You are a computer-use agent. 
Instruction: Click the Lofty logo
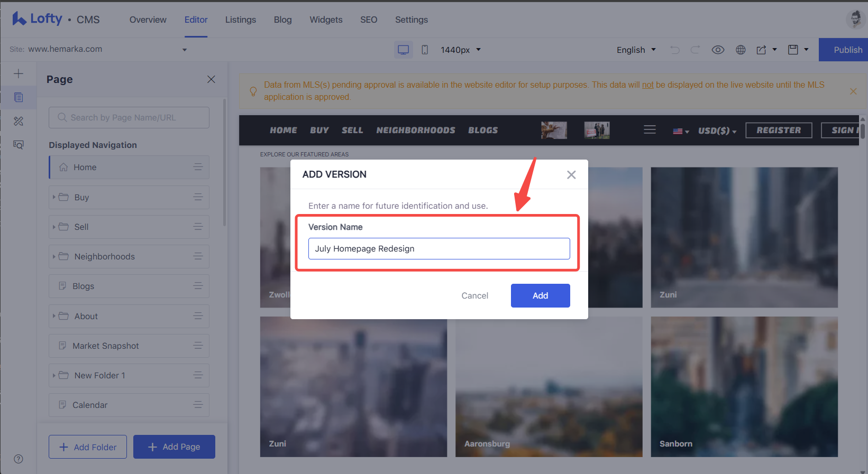pyautogui.click(x=37, y=19)
